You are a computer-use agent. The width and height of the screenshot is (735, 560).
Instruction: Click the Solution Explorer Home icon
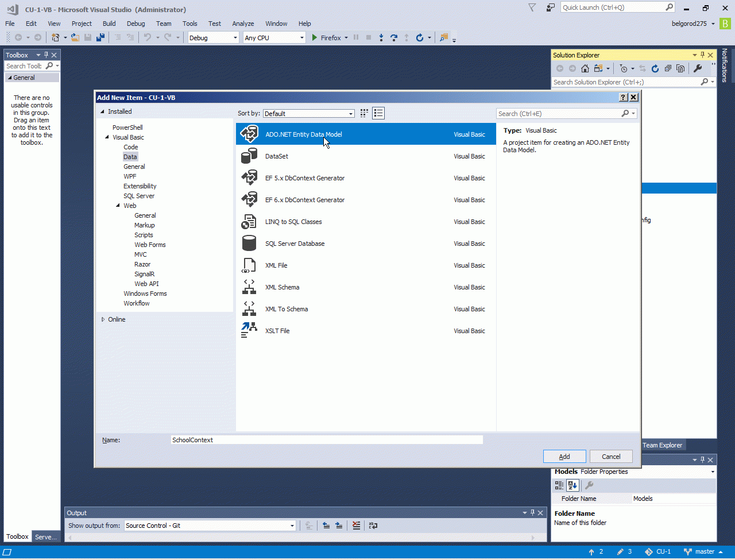pos(585,69)
